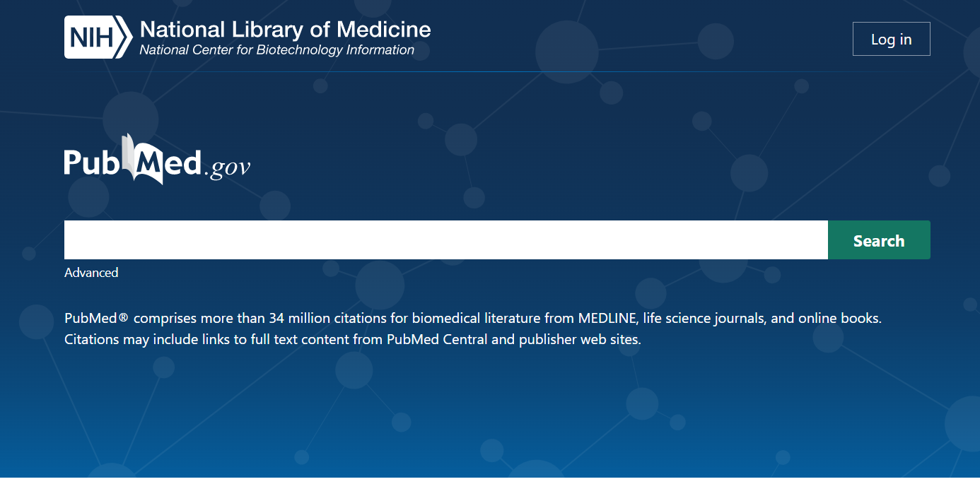Click the green Search button

pos(878,240)
